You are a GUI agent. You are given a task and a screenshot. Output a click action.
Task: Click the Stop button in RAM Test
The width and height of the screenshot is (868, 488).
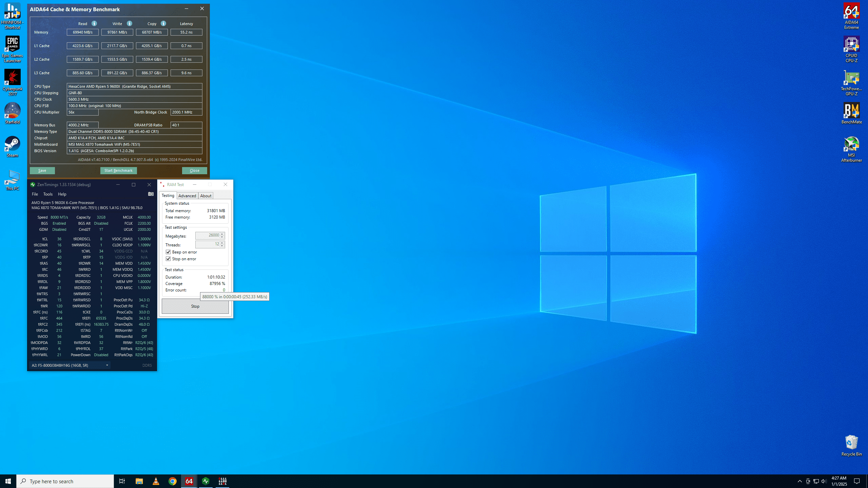pos(195,306)
